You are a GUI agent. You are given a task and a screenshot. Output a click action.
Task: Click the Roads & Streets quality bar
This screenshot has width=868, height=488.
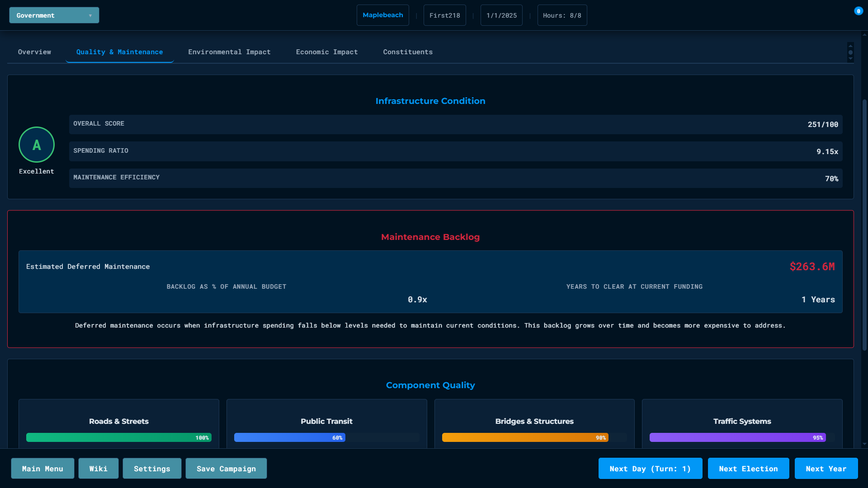pyautogui.click(x=118, y=437)
